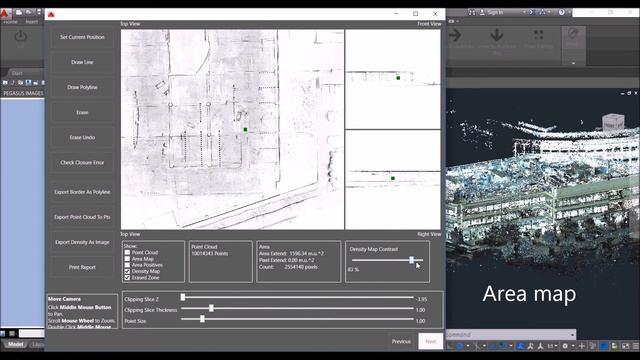
Task: Click the Erase button
Action: 82,112
